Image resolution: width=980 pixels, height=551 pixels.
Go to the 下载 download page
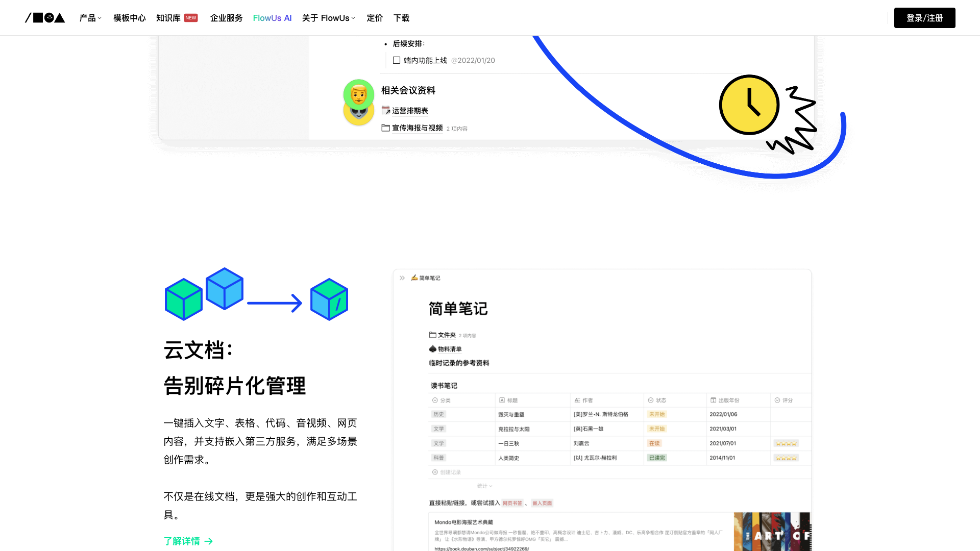401,18
